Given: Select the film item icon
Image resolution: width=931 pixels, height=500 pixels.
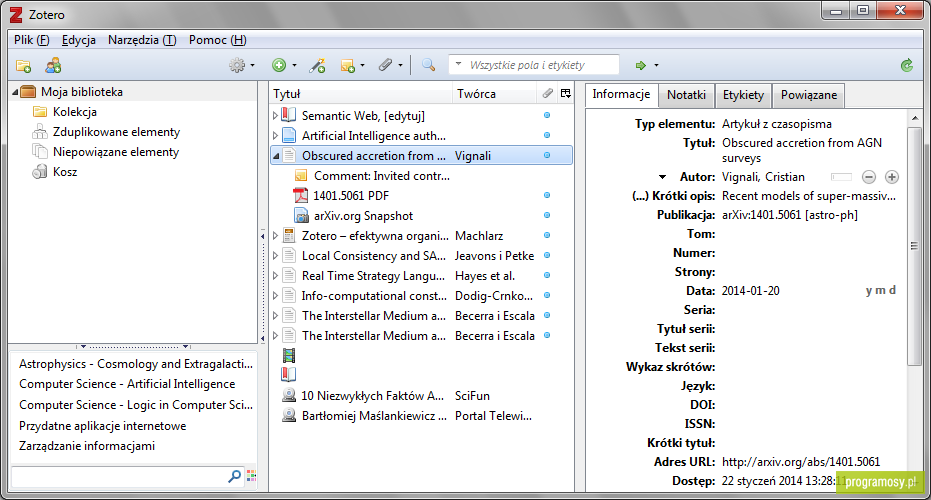Looking at the screenshot, I should [x=289, y=355].
